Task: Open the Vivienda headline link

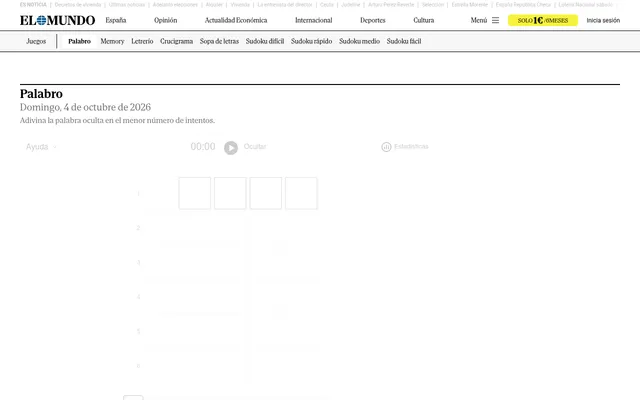Action: (x=240, y=4)
